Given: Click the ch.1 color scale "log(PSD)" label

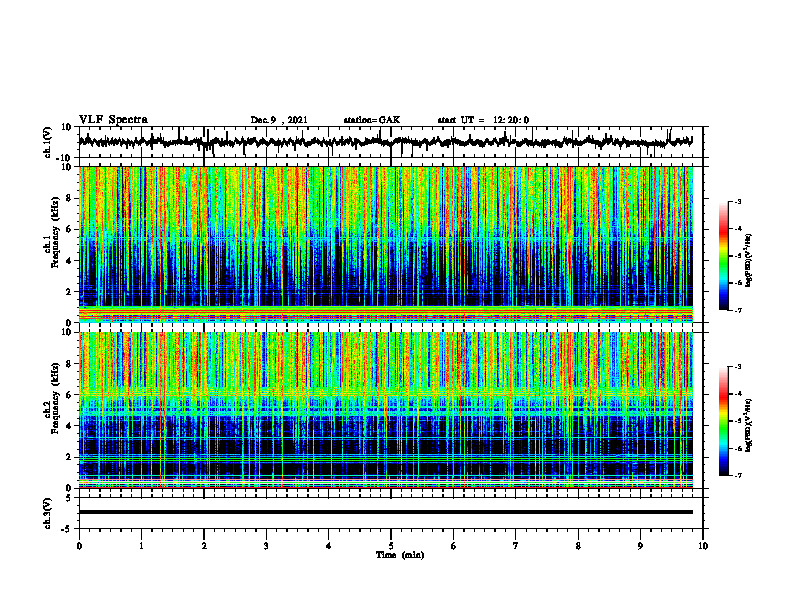Looking at the screenshot, I should click(750, 261).
